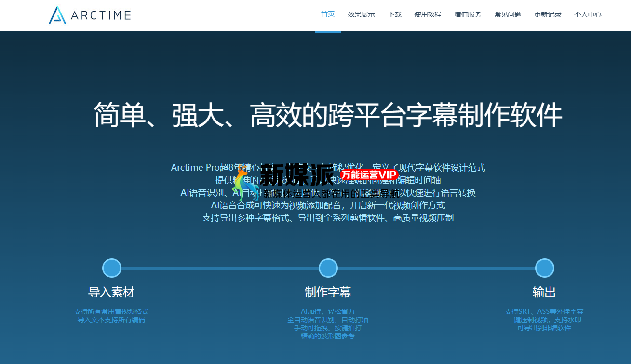The width and height of the screenshot is (631, 364).
Task: Select the 输出 heading text
Action: [x=544, y=292]
